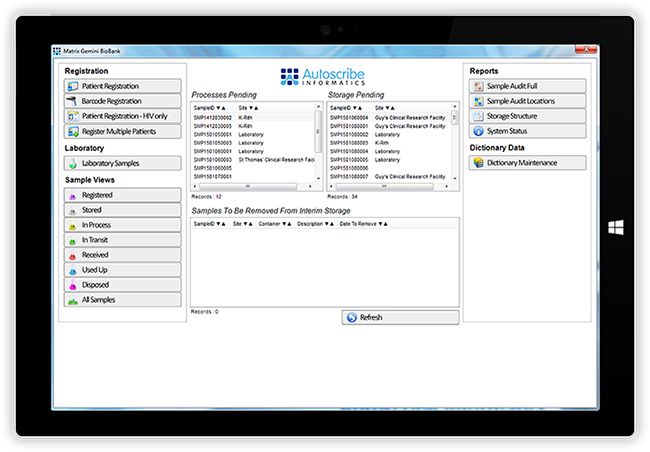Click Records : 0 count label
The height and width of the screenshot is (452, 650).
click(x=205, y=312)
